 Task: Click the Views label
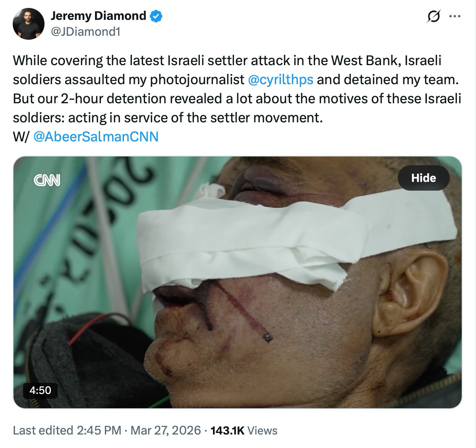[262, 430]
